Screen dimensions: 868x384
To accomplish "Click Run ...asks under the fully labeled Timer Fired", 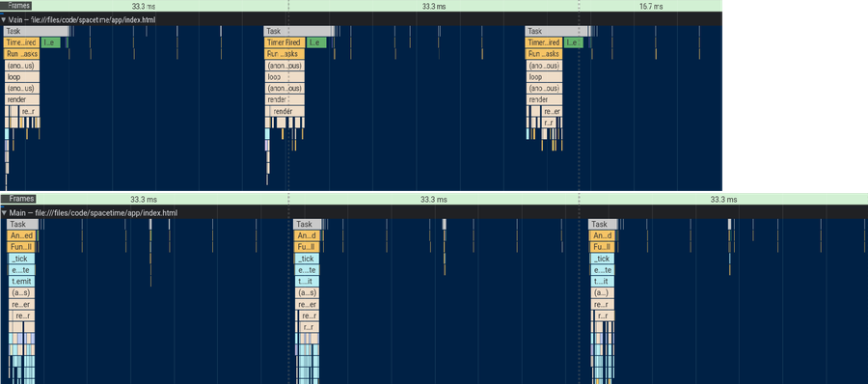I will coord(285,54).
